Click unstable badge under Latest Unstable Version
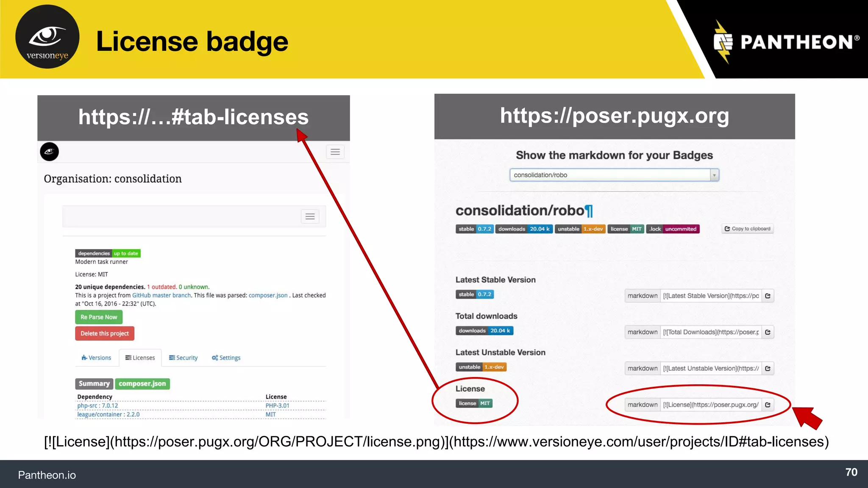Viewport: 868px width, 488px height. pyautogui.click(x=481, y=367)
